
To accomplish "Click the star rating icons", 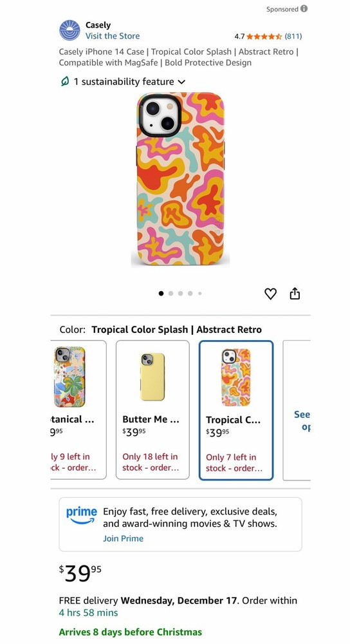I will 264,37.
